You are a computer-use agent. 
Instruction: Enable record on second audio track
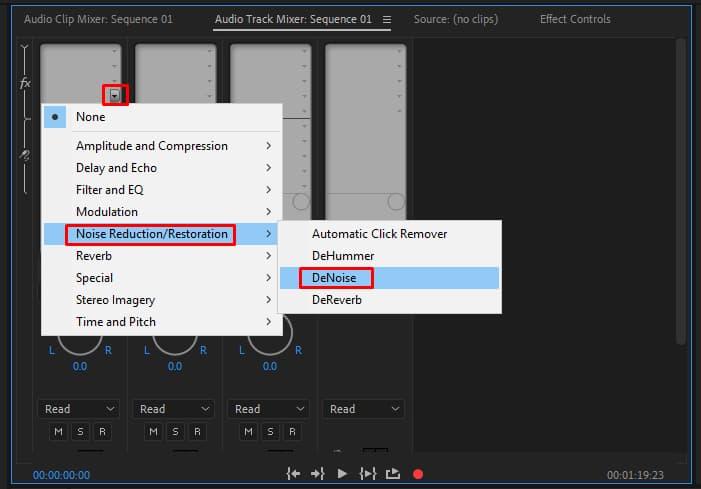(x=198, y=432)
